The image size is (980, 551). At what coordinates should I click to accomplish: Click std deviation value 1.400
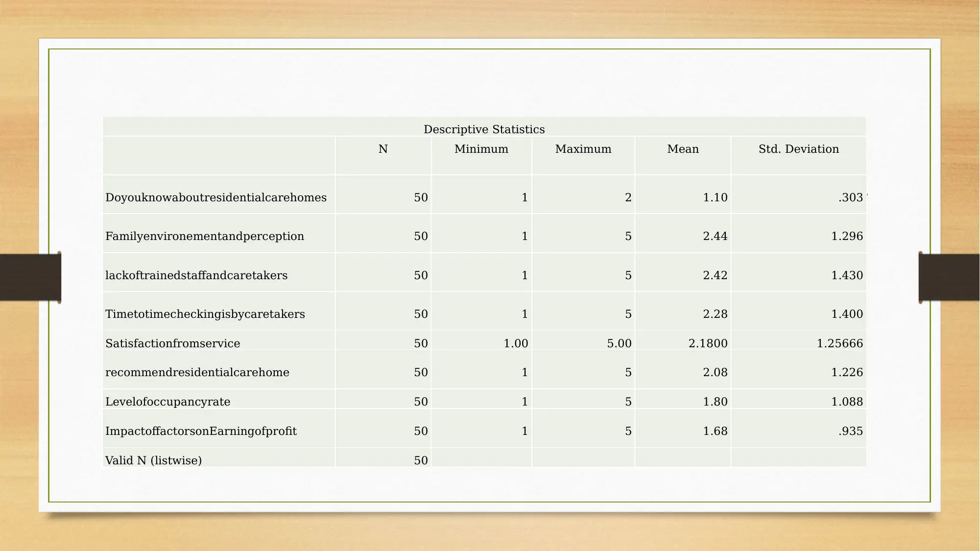(x=847, y=314)
